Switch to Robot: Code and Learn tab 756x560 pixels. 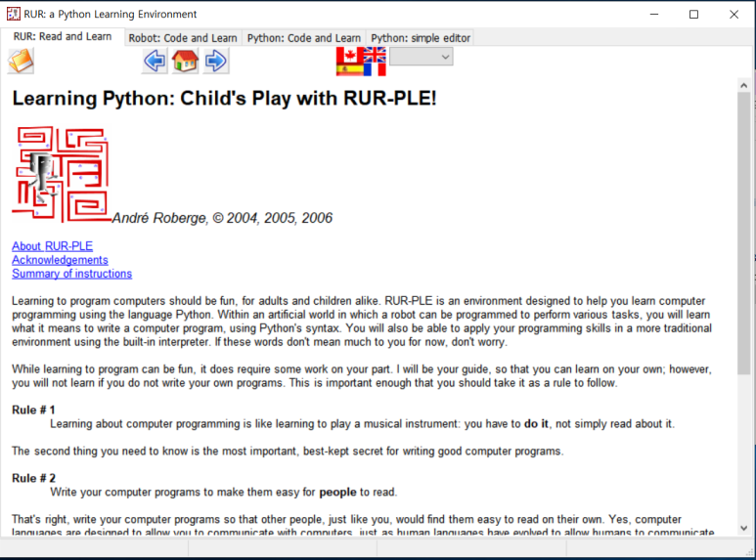pos(183,38)
